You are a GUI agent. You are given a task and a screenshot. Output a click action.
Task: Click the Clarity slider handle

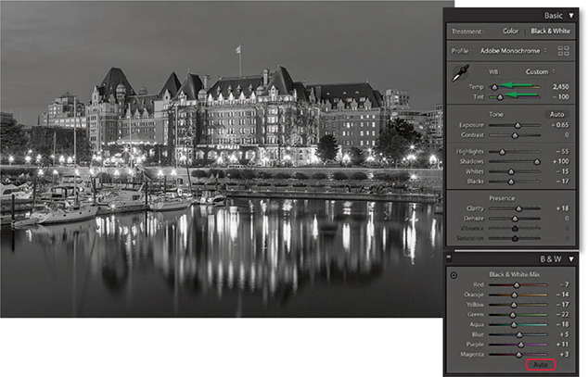click(519, 209)
